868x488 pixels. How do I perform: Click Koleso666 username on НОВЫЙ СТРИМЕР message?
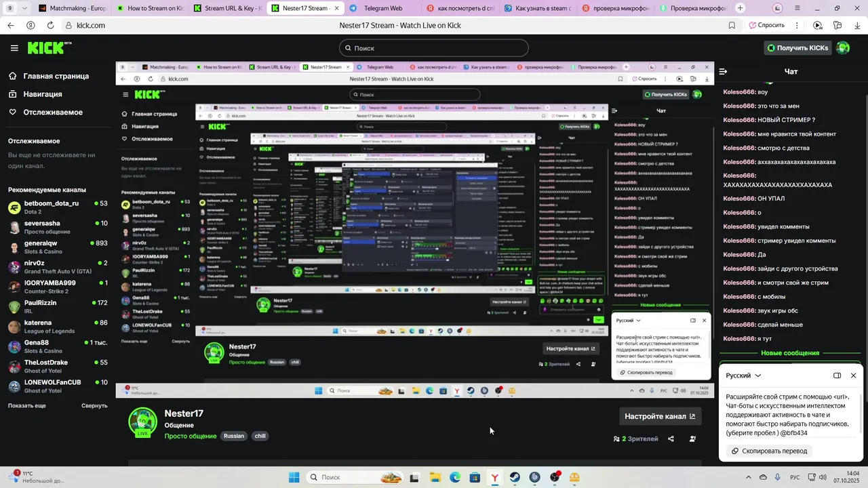click(739, 120)
